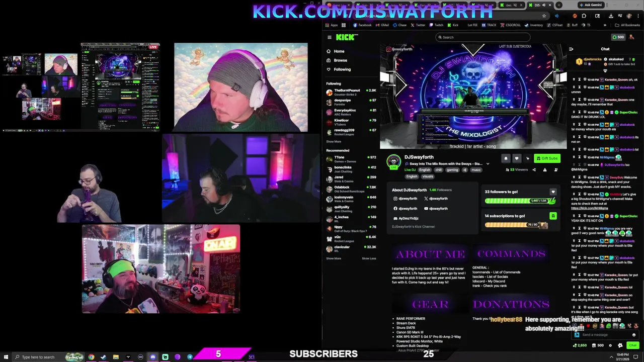The width and height of the screenshot is (644, 362).
Task: Toggle follow with the heart button
Action: tap(516, 158)
